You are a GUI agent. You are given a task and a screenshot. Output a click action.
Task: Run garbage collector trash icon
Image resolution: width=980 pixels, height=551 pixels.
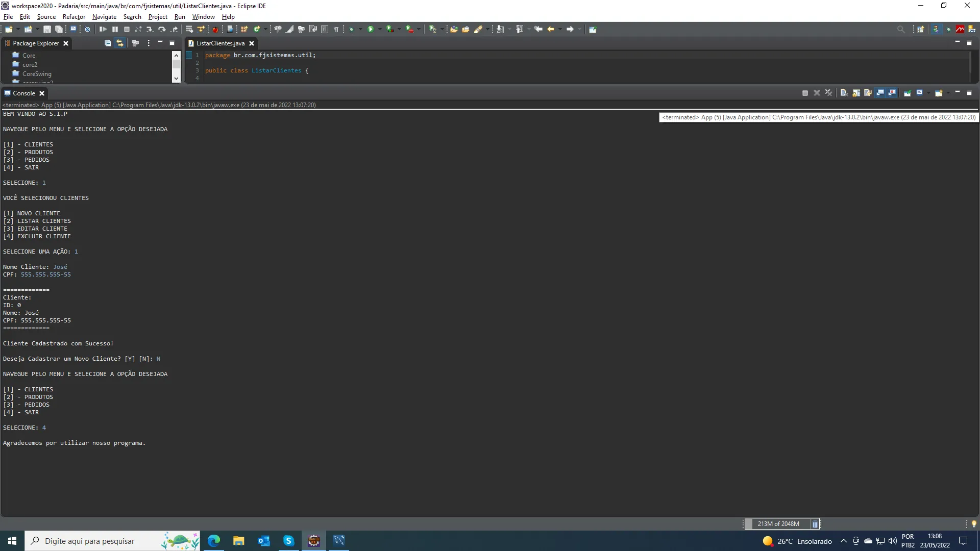[x=815, y=524]
